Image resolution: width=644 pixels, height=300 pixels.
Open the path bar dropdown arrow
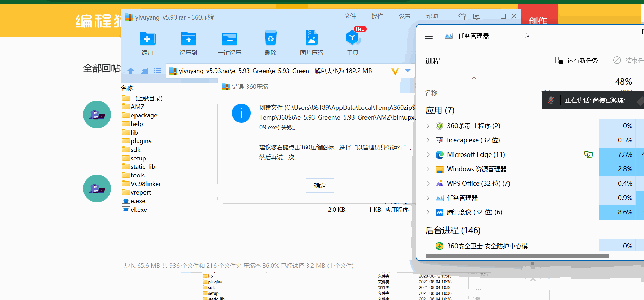(x=408, y=71)
